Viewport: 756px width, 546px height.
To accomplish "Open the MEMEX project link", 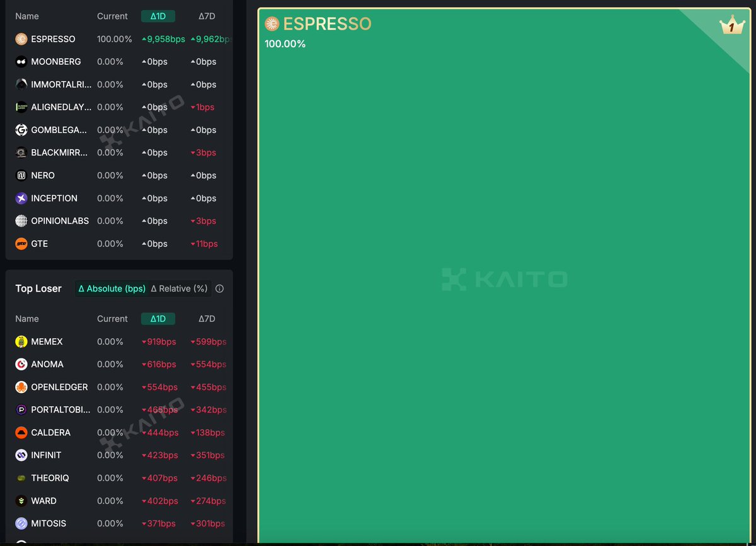I will (x=47, y=341).
